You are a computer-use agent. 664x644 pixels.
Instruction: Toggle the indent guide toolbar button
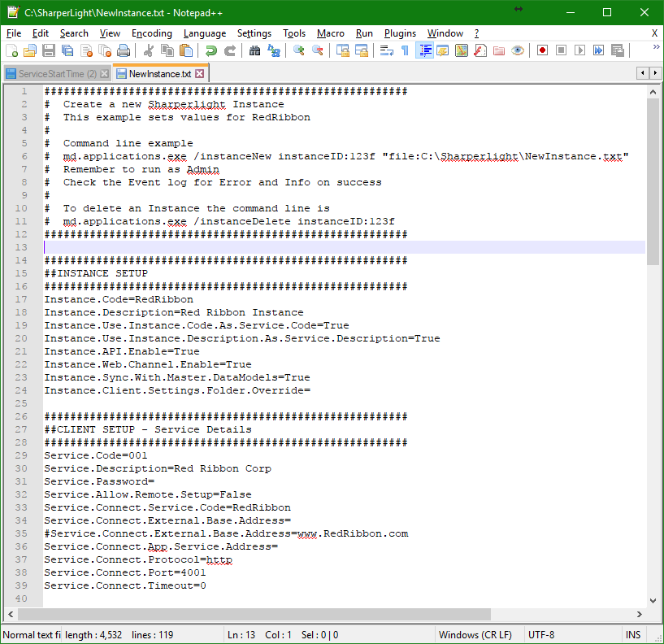pyautogui.click(x=424, y=50)
